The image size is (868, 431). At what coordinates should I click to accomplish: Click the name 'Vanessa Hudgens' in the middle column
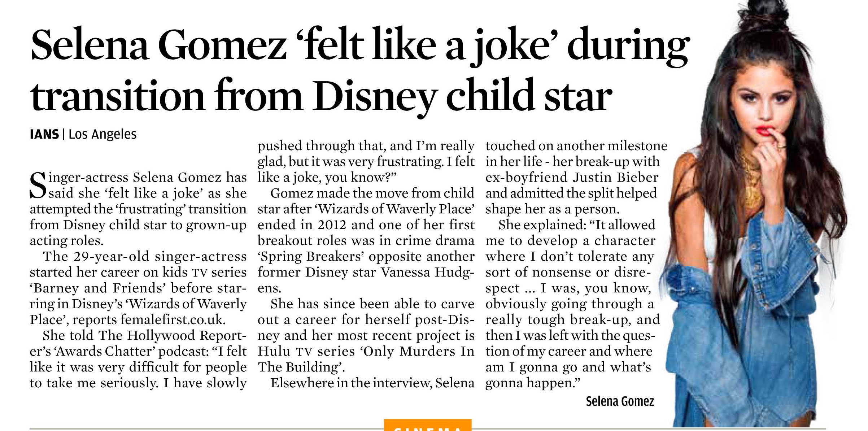tap(366, 280)
